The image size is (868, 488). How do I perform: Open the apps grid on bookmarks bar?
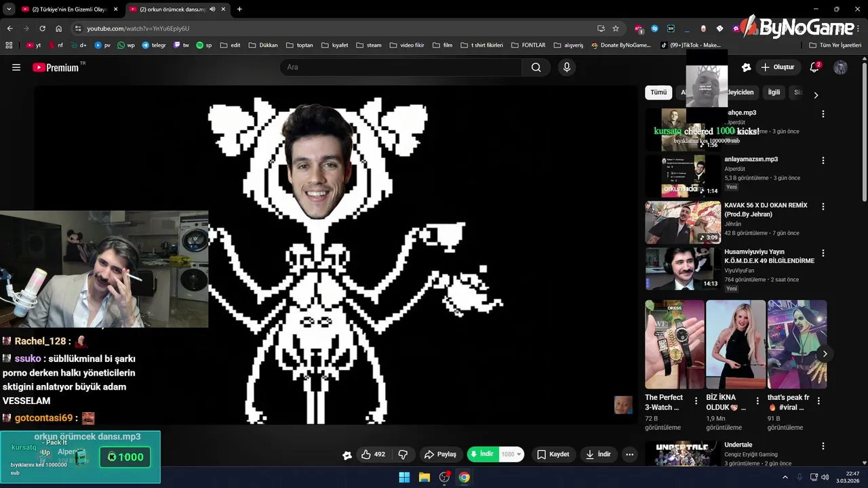coord(9,45)
